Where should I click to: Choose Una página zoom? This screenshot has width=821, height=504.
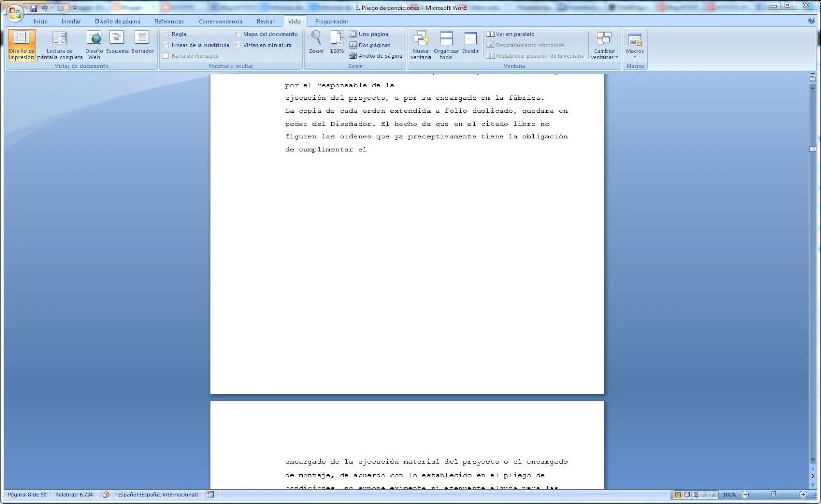click(x=369, y=34)
